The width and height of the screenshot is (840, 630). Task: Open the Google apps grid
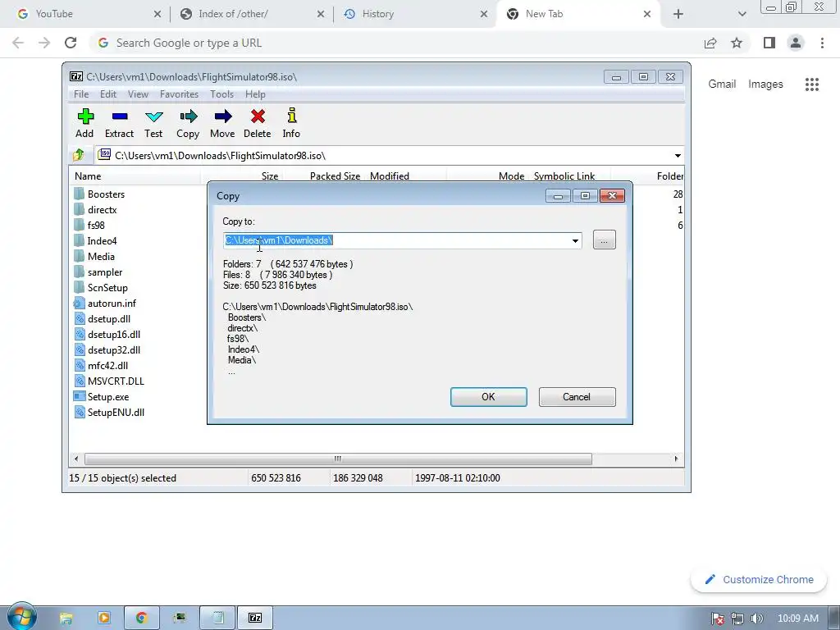pyautogui.click(x=812, y=84)
